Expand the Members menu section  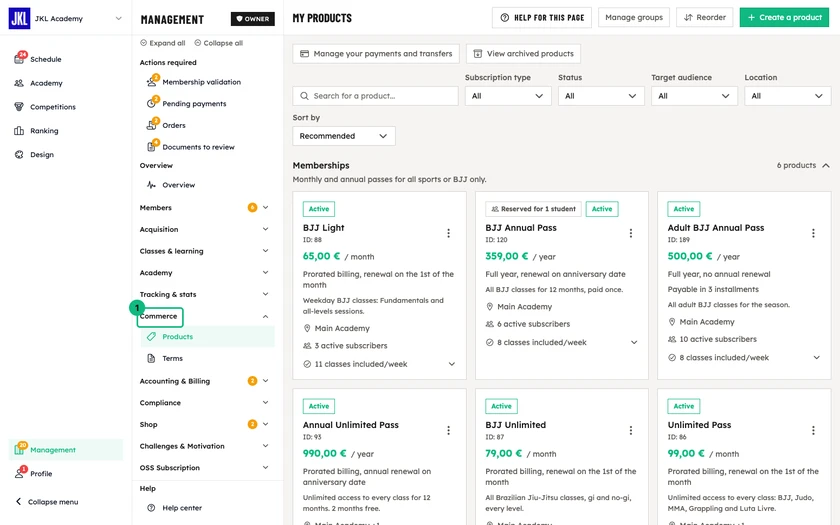pyautogui.click(x=265, y=207)
